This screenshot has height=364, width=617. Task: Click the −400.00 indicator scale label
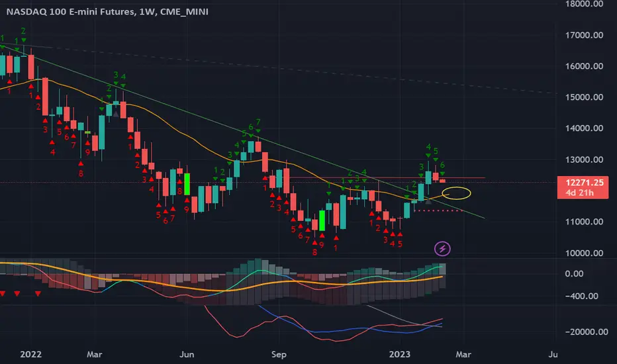582,296
